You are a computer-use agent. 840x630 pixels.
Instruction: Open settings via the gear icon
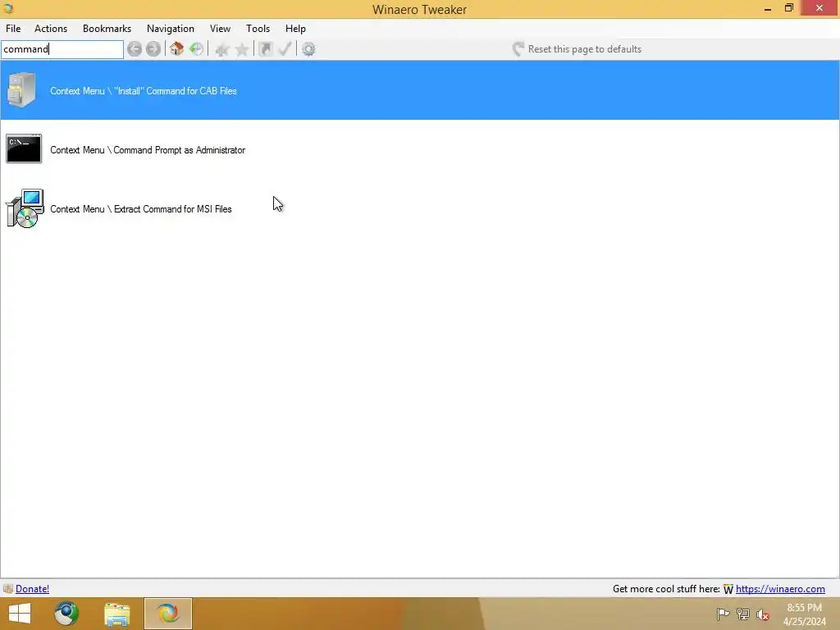[308, 49]
